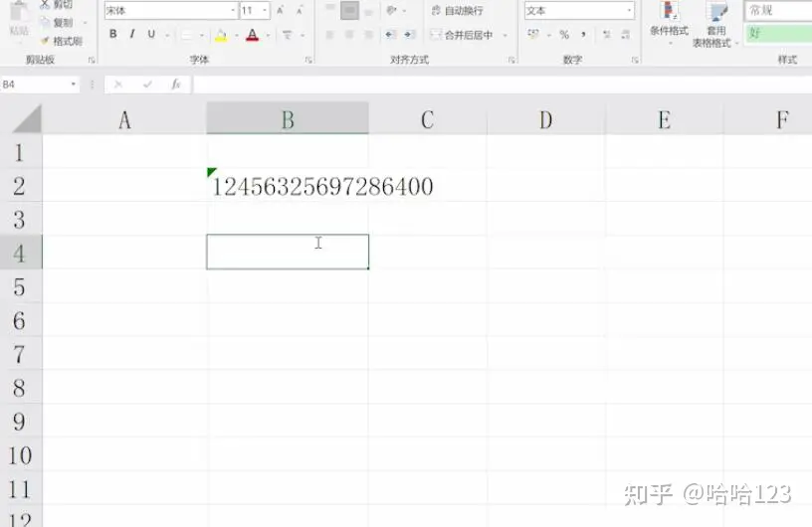Click the Copy (复制) button
This screenshot has width=812, height=527.
(57, 23)
